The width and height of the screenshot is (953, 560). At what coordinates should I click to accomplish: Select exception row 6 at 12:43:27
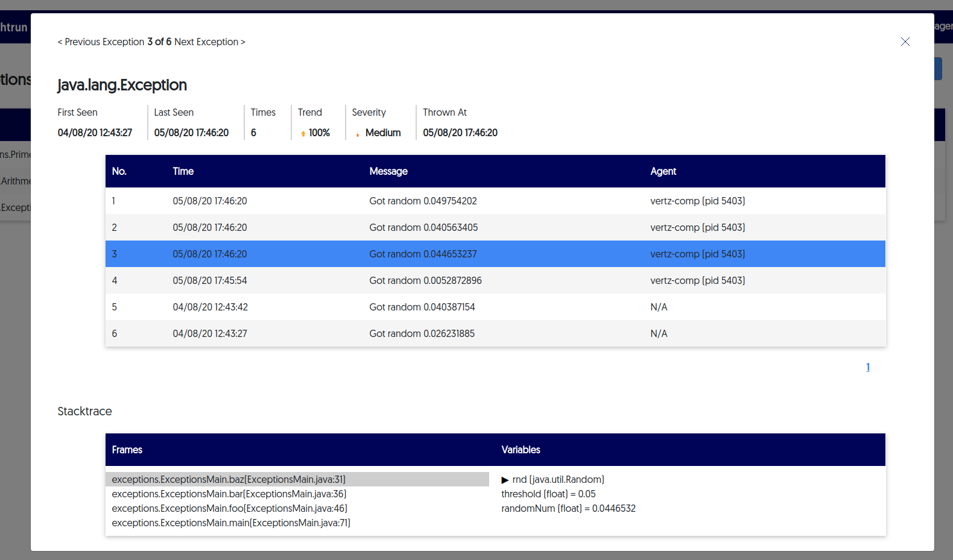[x=422, y=333]
